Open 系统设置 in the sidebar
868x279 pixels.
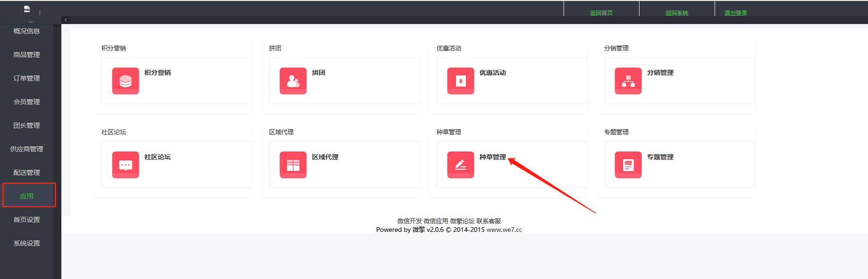(x=27, y=243)
